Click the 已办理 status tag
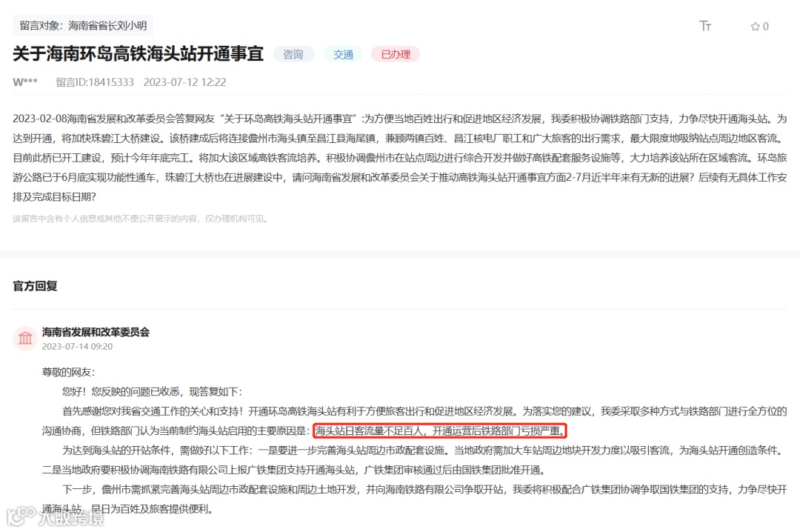Image resolution: width=800 pixels, height=532 pixels. tap(396, 54)
